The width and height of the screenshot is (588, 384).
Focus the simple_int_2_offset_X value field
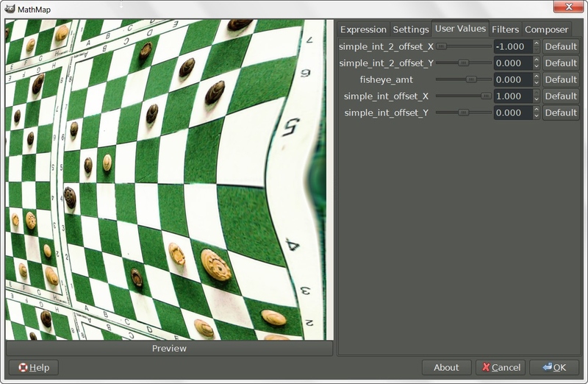pyautogui.click(x=513, y=46)
